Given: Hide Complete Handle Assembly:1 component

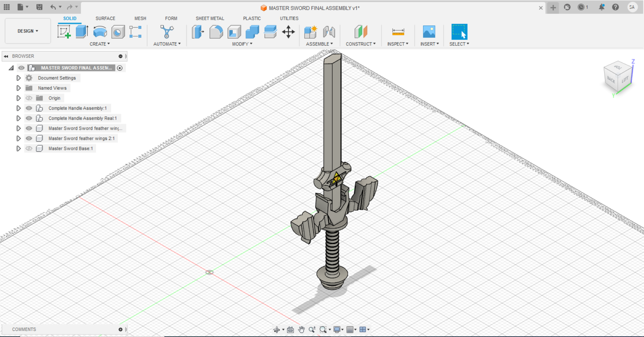Looking at the screenshot, I should pos(29,108).
